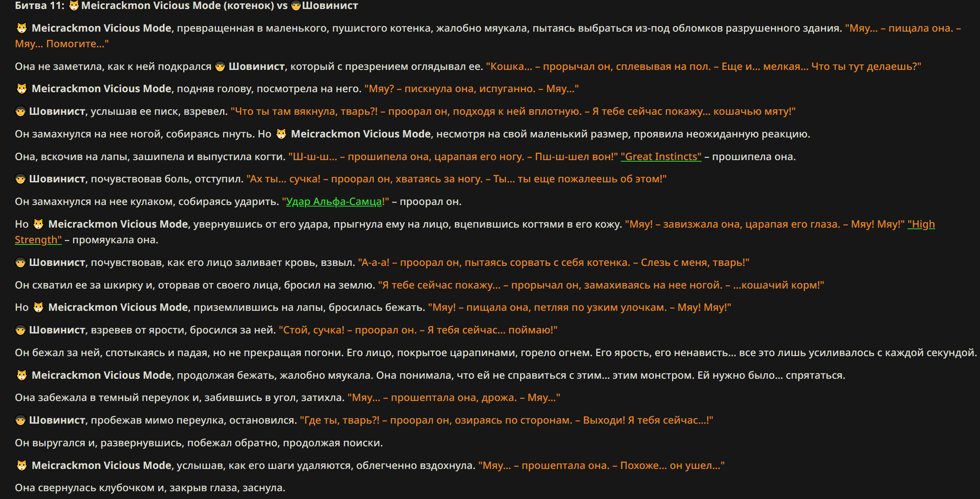This screenshot has width=980, height=499.
Task: Click man emoji before "взревев от ярости"
Action: pos(20,330)
